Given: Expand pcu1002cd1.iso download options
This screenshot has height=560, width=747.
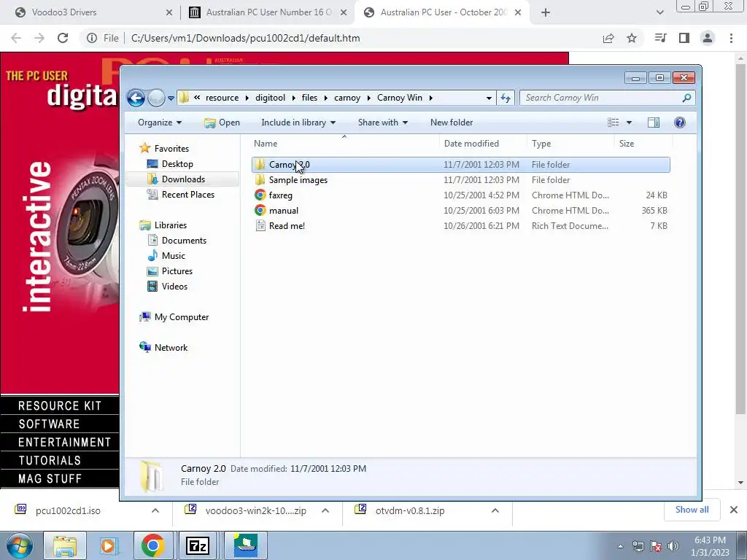Looking at the screenshot, I should (x=155, y=510).
